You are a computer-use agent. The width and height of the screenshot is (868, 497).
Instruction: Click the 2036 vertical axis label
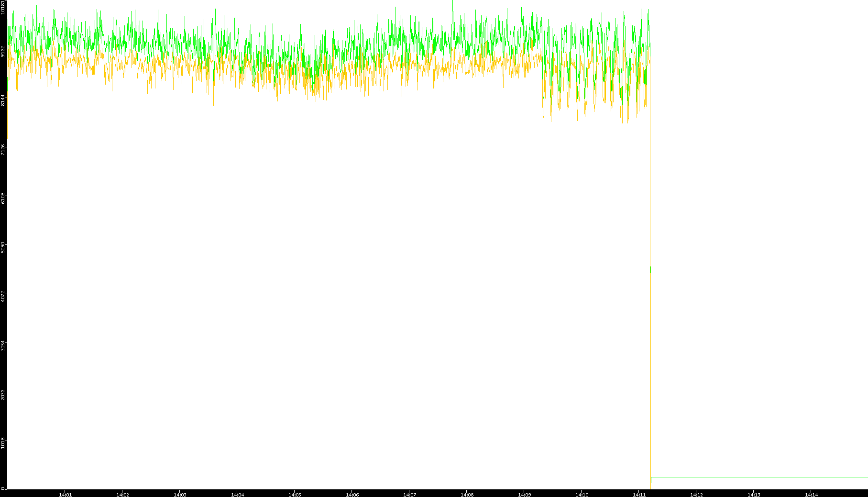point(3,394)
